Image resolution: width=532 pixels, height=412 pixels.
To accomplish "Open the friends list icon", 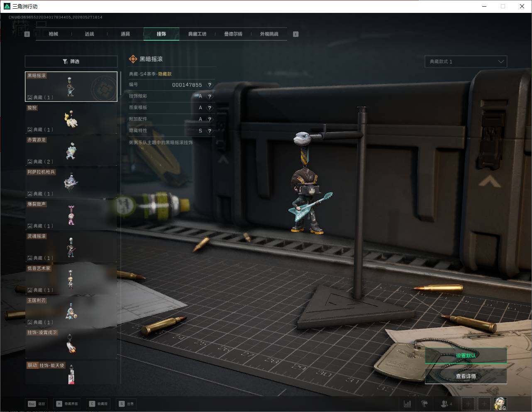I will click(x=447, y=404).
